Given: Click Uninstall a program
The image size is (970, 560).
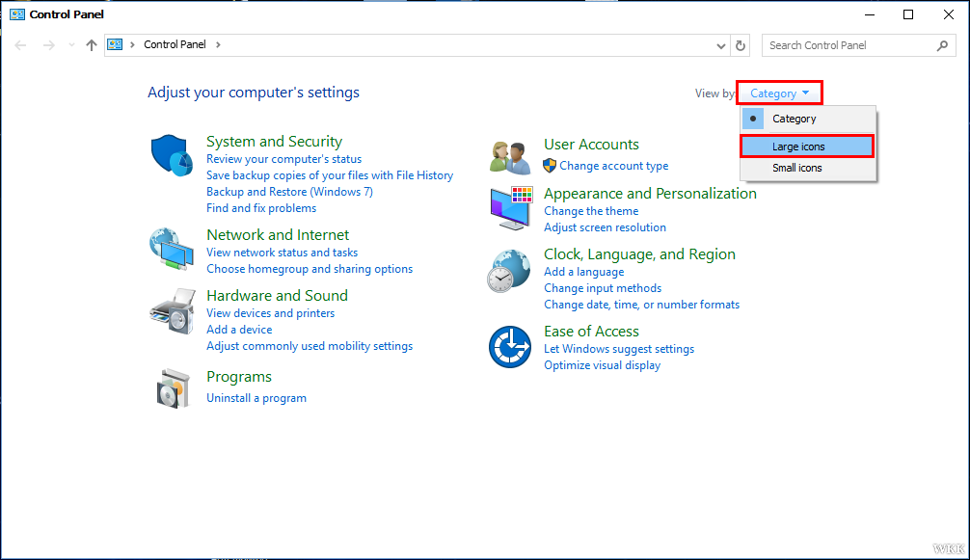Looking at the screenshot, I should [x=256, y=398].
